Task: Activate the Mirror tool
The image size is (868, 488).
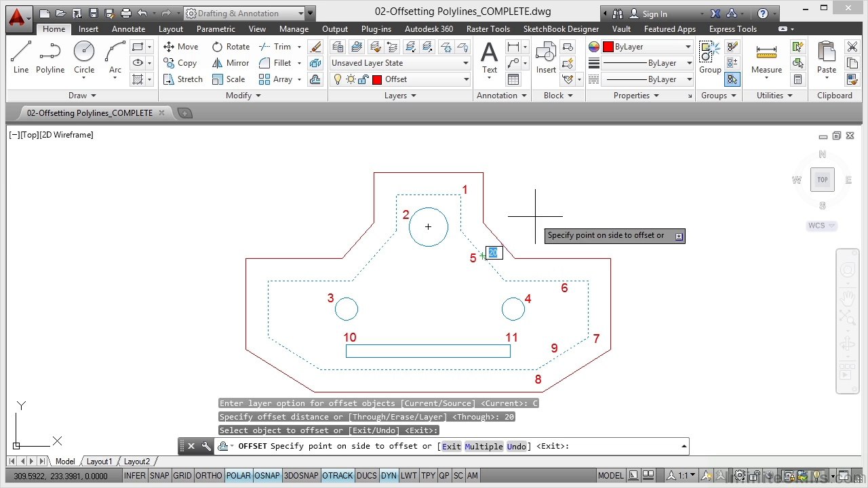Action: 231,63
